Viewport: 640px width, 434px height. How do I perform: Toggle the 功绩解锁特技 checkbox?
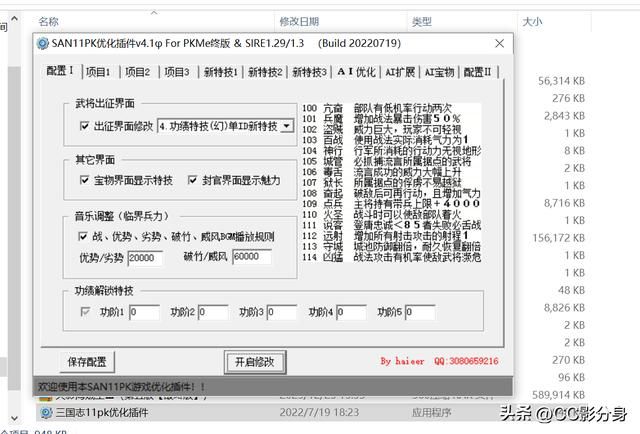click(85, 312)
